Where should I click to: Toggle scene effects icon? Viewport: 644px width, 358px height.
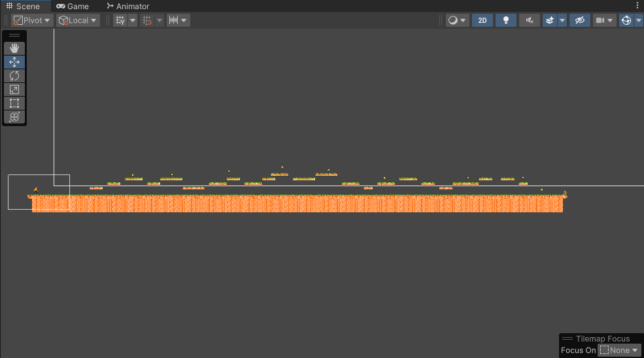(550, 20)
